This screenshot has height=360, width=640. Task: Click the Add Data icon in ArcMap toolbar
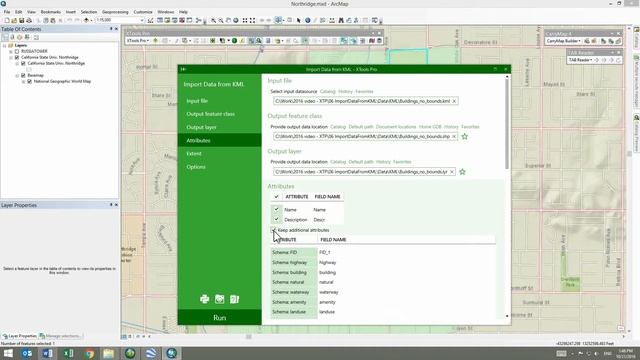pos(86,20)
